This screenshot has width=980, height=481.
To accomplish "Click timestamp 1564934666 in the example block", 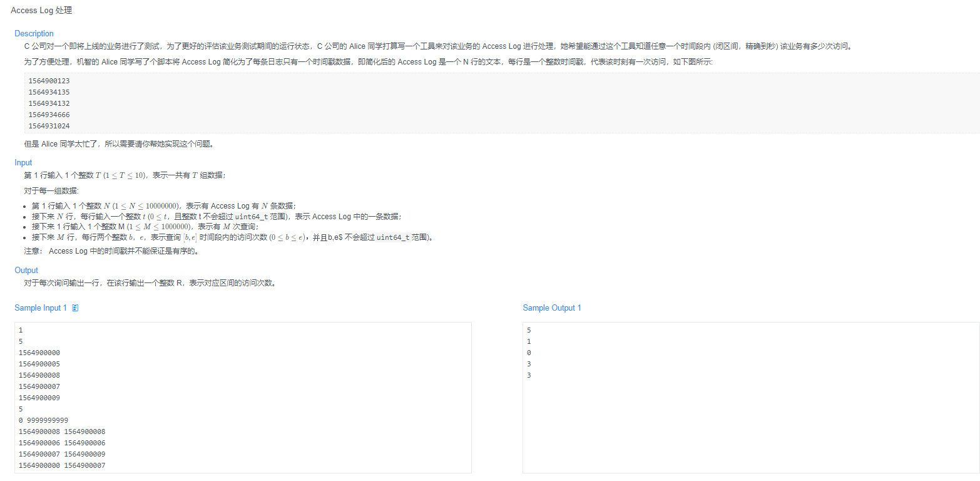I will [49, 115].
